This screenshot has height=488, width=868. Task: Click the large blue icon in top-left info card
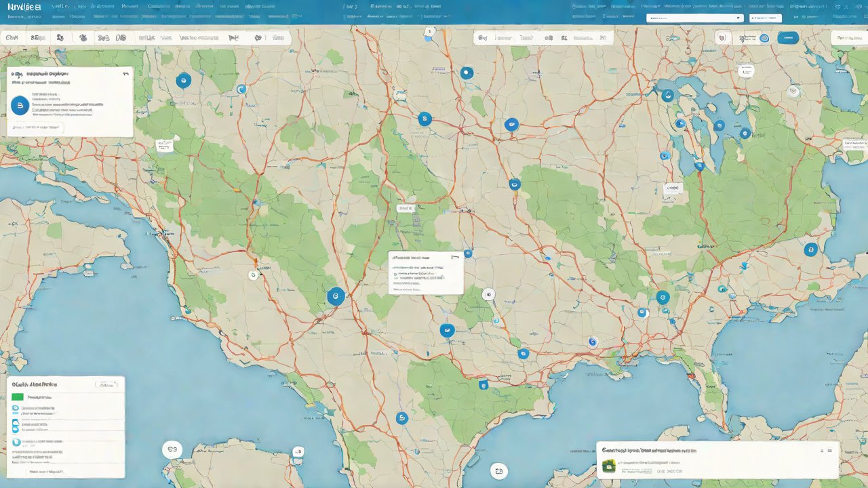point(20,104)
